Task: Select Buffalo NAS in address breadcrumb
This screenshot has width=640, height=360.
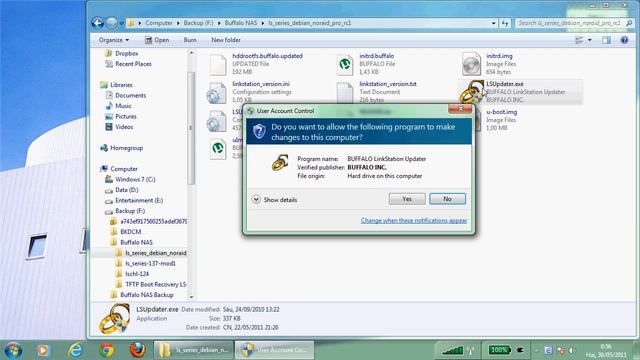Action: coord(241,23)
